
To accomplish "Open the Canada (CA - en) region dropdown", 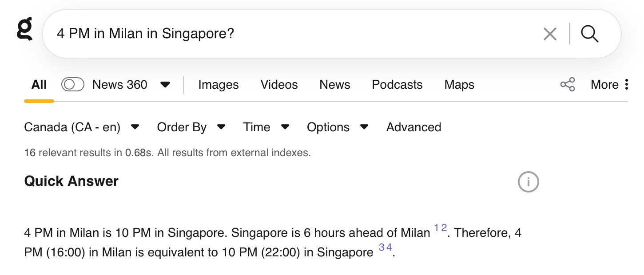I will pyautogui.click(x=82, y=127).
